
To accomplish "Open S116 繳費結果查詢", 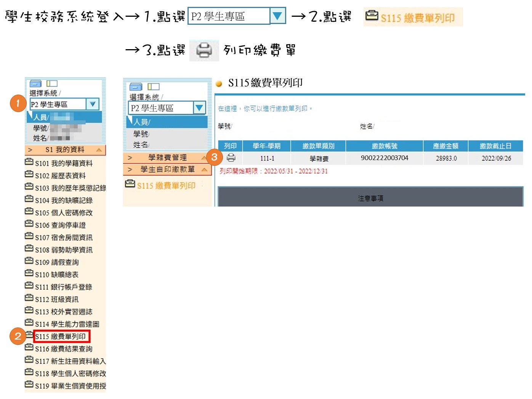I will pos(64,349).
